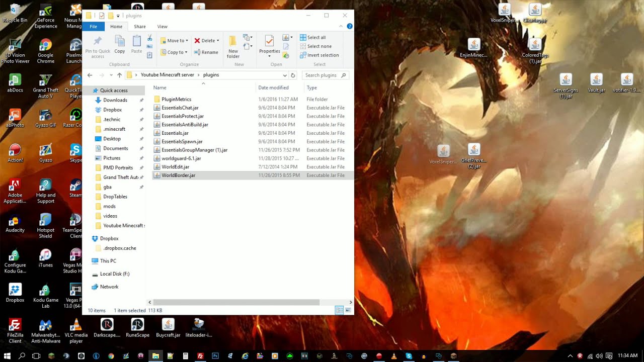
Task: Click Youtube Minecraft server in the address path
Action: point(168,75)
